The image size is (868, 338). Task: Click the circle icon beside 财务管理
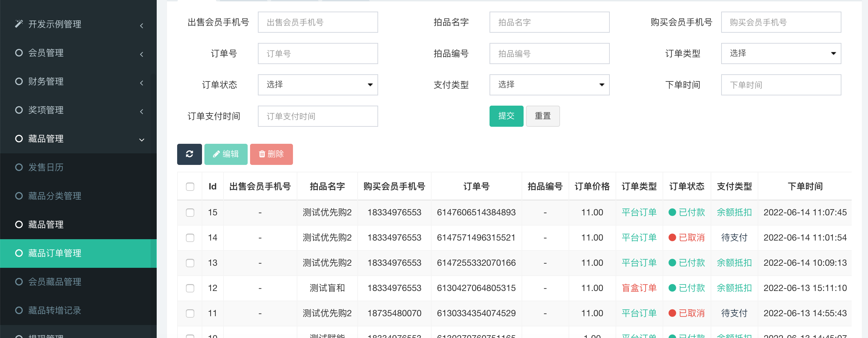click(x=19, y=81)
